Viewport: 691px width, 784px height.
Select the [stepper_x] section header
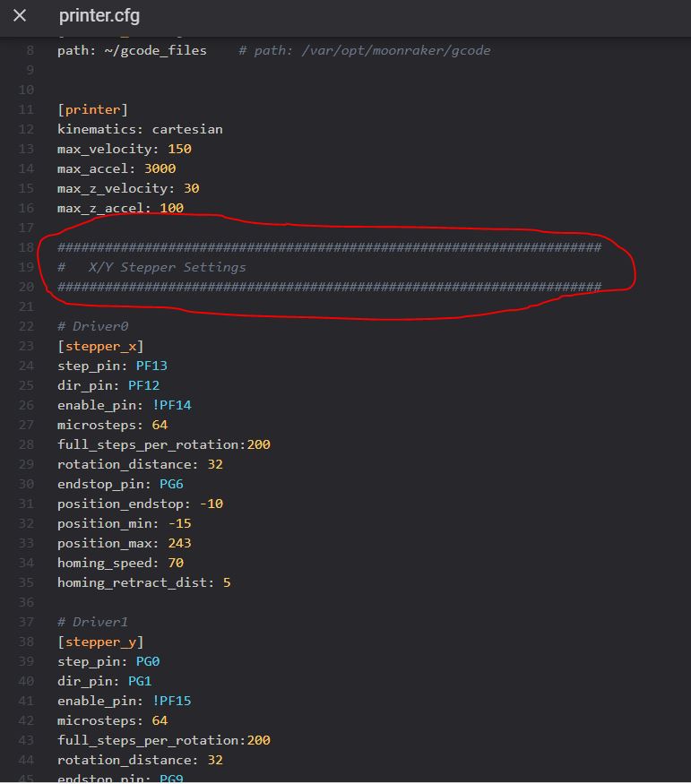coord(100,346)
